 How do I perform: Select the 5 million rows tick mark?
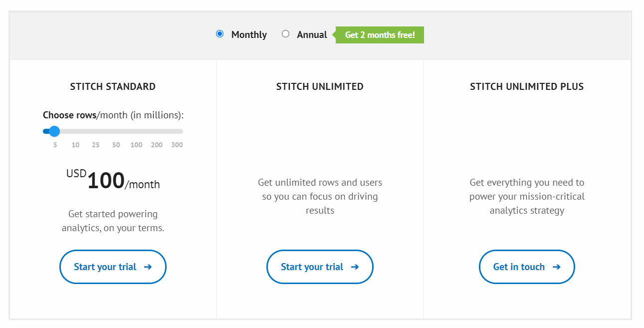55,144
